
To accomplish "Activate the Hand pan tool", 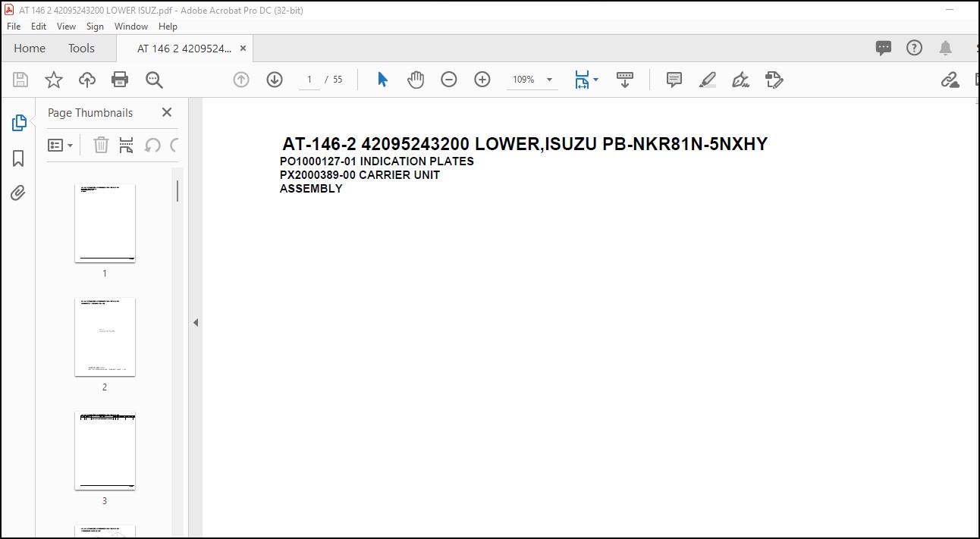I will [416, 80].
